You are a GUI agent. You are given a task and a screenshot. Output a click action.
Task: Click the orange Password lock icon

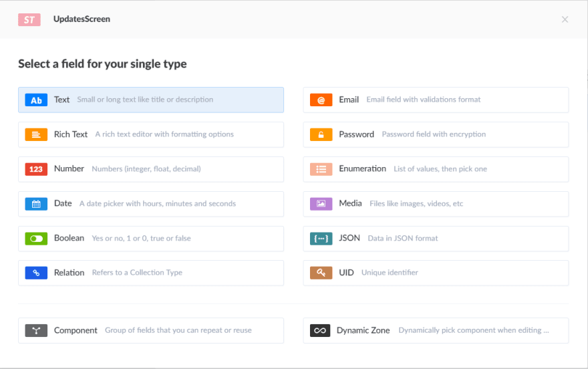point(321,134)
